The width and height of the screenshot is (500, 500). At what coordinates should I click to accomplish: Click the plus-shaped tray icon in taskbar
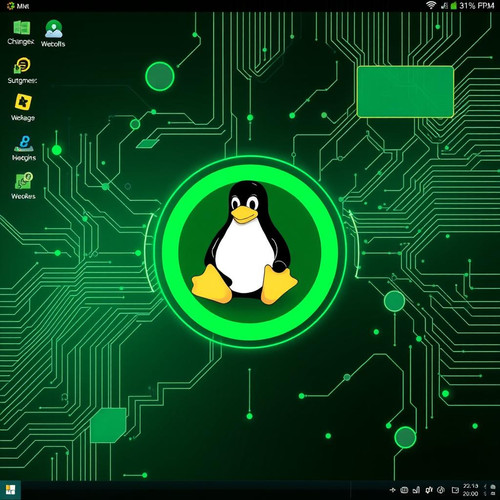393,490
